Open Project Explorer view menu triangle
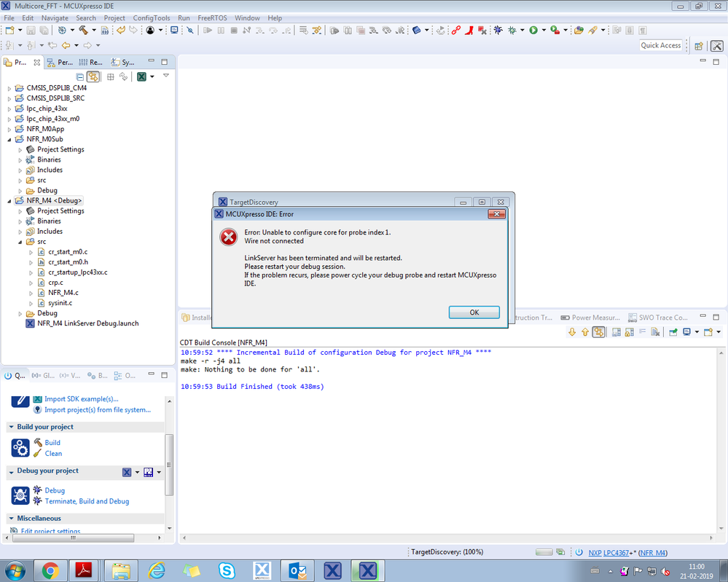The image size is (728, 582). click(166, 76)
